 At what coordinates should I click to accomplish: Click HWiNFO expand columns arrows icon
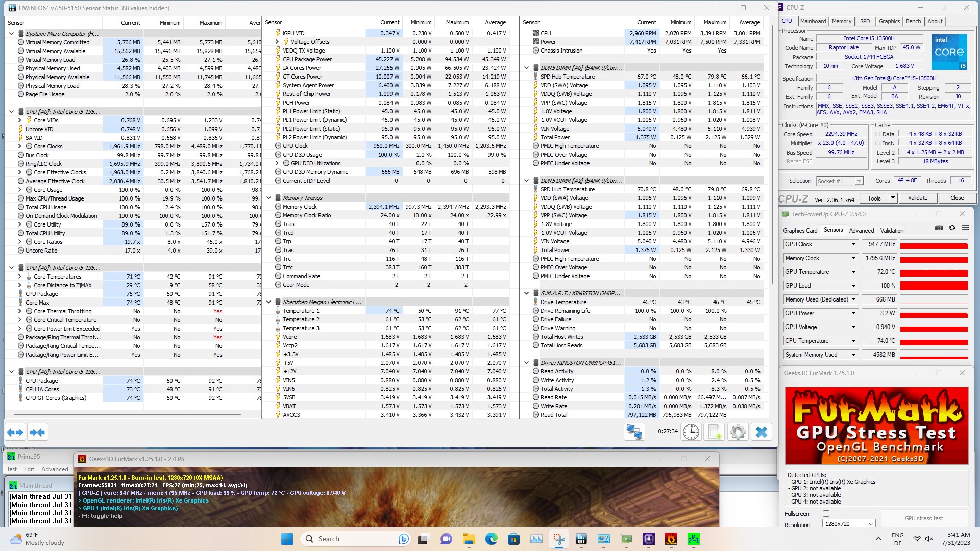point(16,432)
